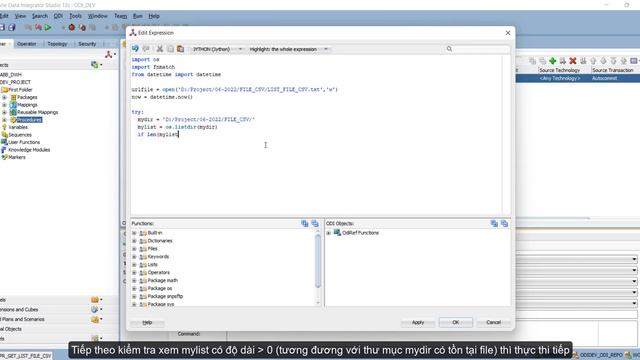Expand the Reusable Mappings node in project tree
The width and height of the screenshot is (640, 360).
4,112
